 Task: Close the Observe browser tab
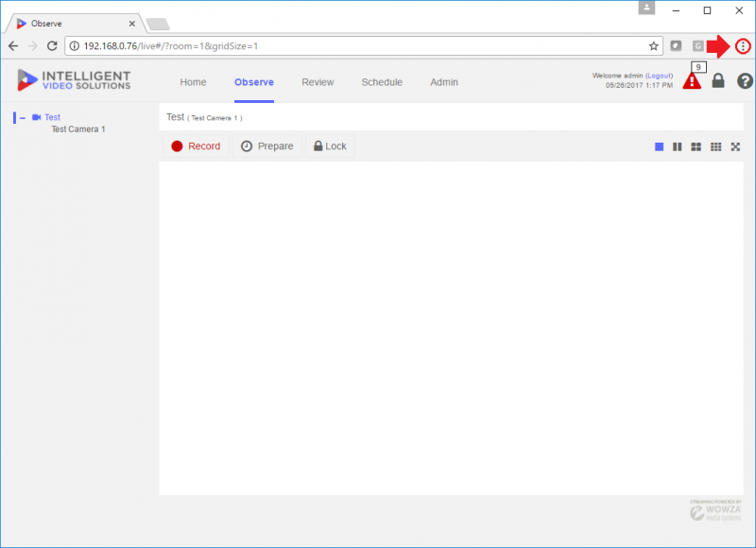point(132,23)
